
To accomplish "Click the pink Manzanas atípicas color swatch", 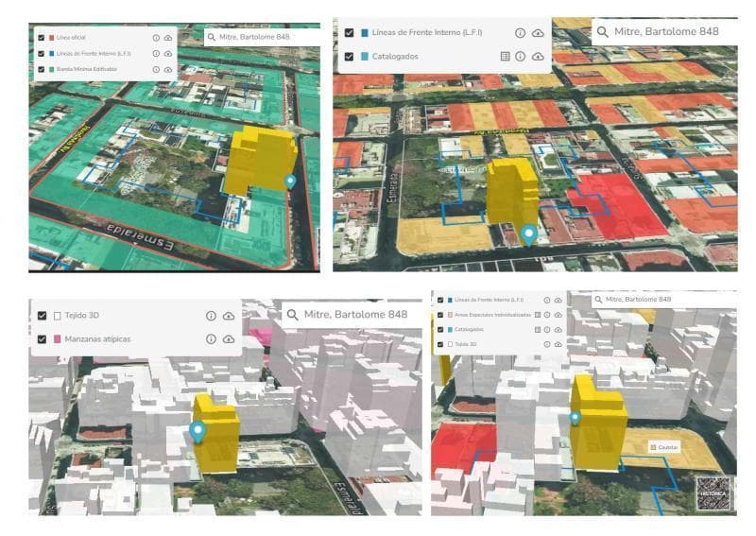I will (x=58, y=338).
